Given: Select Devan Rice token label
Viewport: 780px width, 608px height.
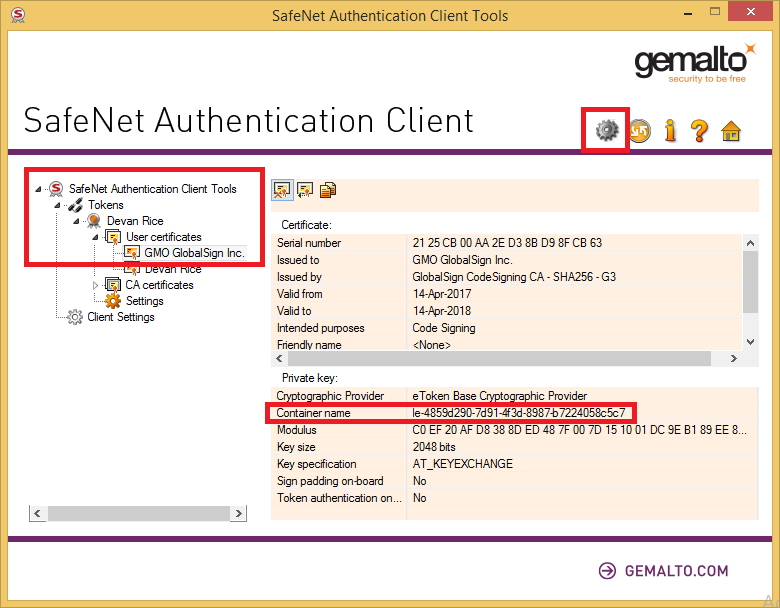Looking at the screenshot, I should (x=135, y=221).
